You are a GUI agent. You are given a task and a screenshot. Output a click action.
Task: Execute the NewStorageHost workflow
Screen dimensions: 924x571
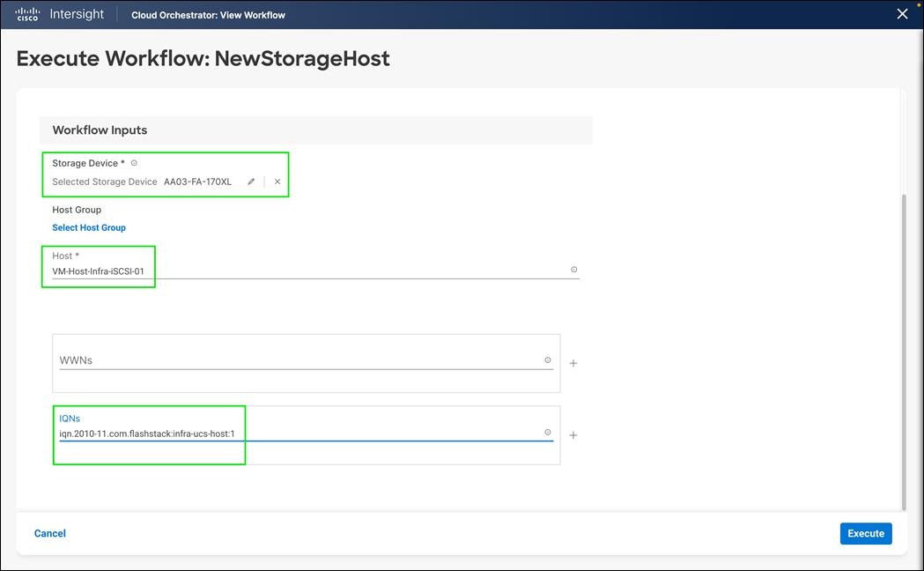tap(865, 533)
